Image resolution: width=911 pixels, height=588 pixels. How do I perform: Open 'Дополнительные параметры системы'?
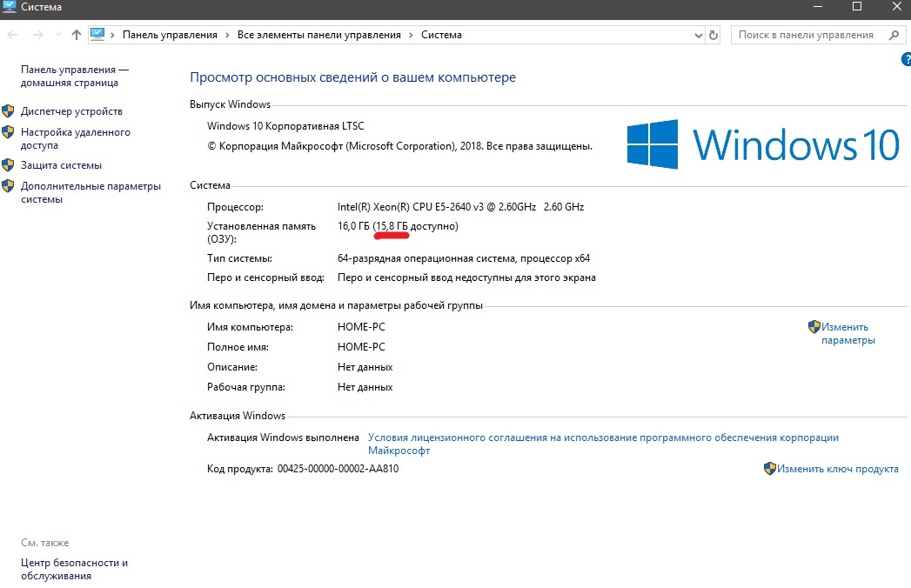pyautogui.click(x=90, y=192)
